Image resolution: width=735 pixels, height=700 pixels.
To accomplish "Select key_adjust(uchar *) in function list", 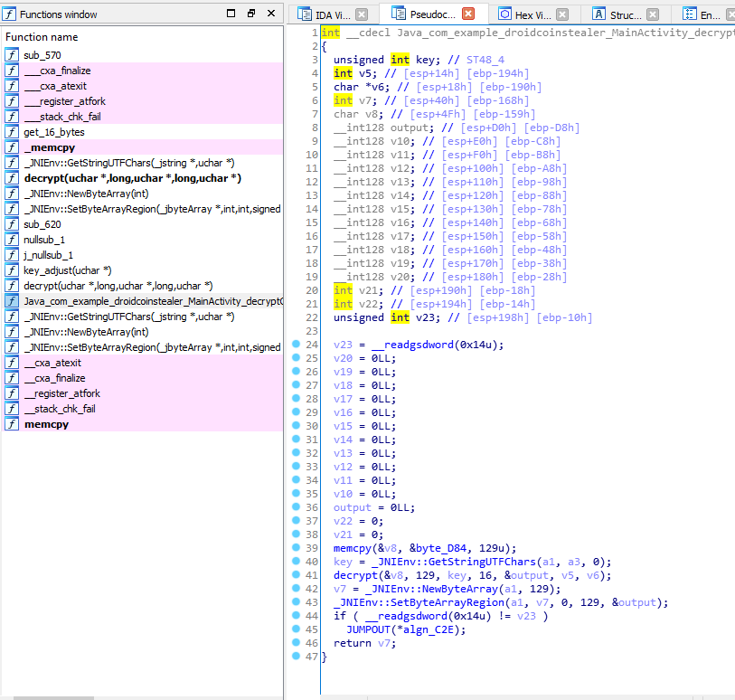I will click(68, 270).
